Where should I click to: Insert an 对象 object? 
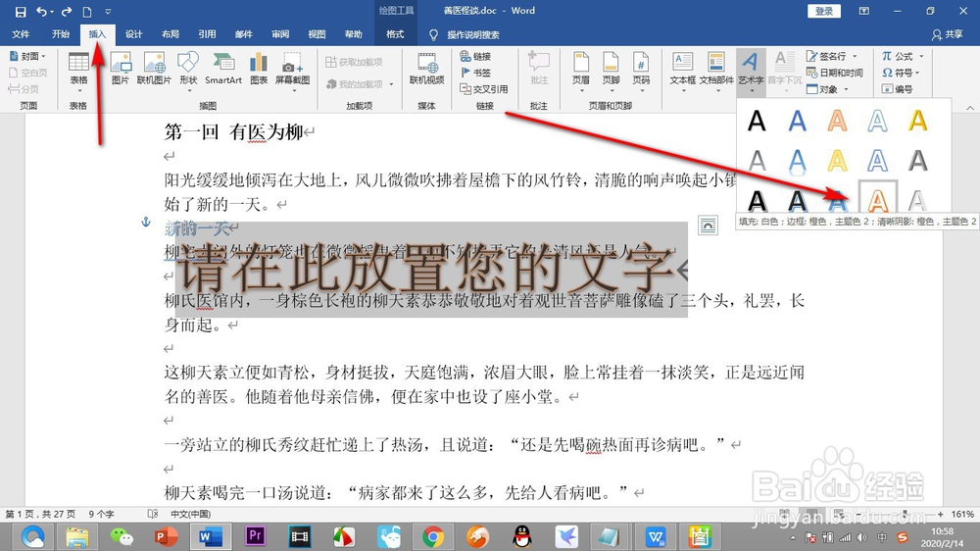click(827, 89)
